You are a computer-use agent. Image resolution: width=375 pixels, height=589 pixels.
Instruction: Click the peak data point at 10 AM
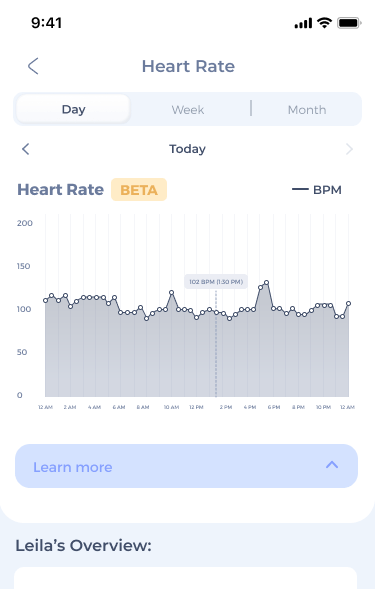pos(172,292)
